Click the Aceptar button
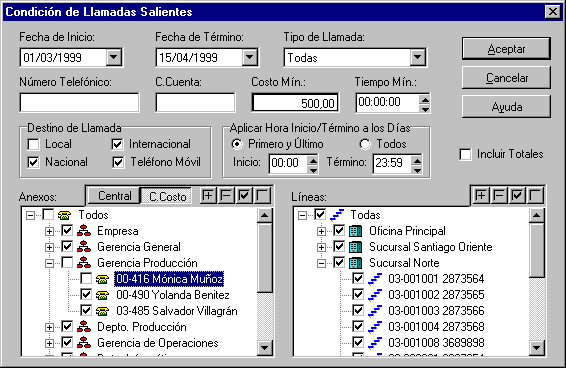The image size is (566, 368). point(506,49)
